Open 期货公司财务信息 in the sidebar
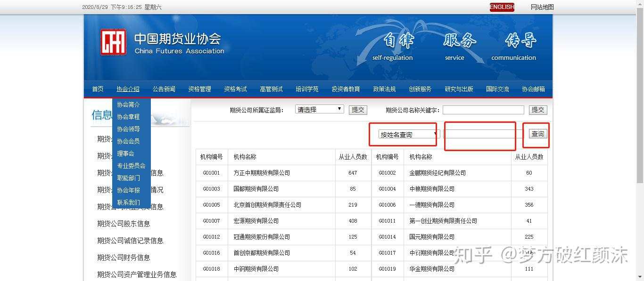Screen dimensions: 644x281 click(124, 257)
